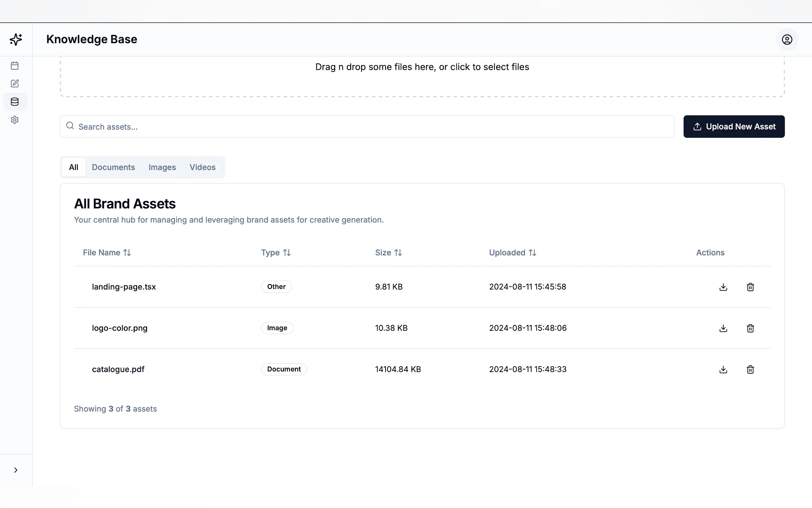Viewport: 812px width, 508px height.
Task: Delete the logo-color.png asset
Action: coord(750,328)
